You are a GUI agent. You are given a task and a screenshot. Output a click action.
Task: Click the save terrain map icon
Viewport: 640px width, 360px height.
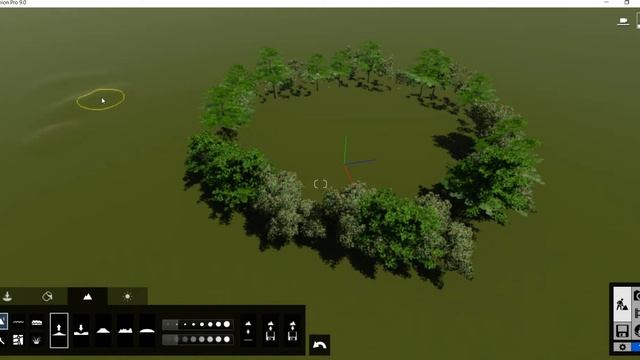pyautogui.click(x=292, y=331)
